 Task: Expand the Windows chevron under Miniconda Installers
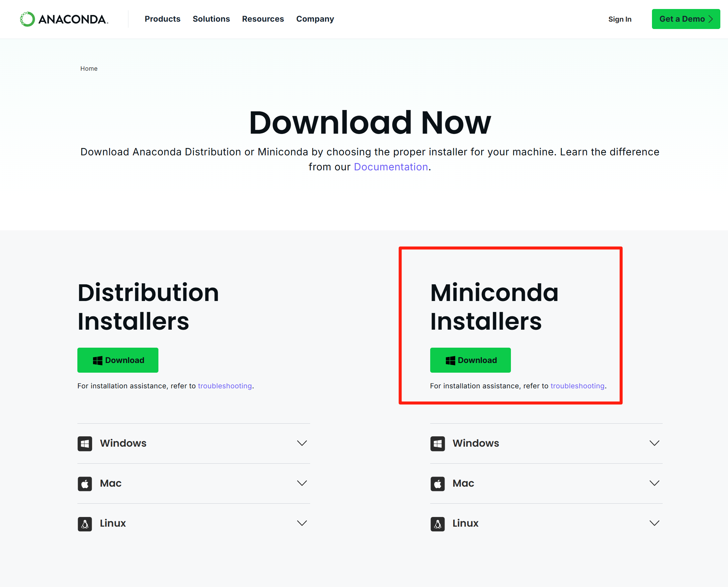pyautogui.click(x=654, y=443)
